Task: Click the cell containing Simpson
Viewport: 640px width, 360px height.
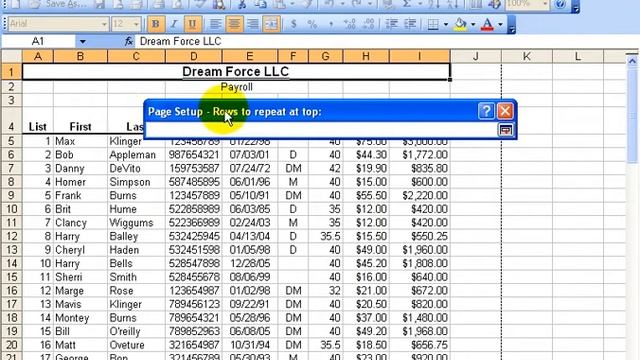Action: click(x=136, y=182)
